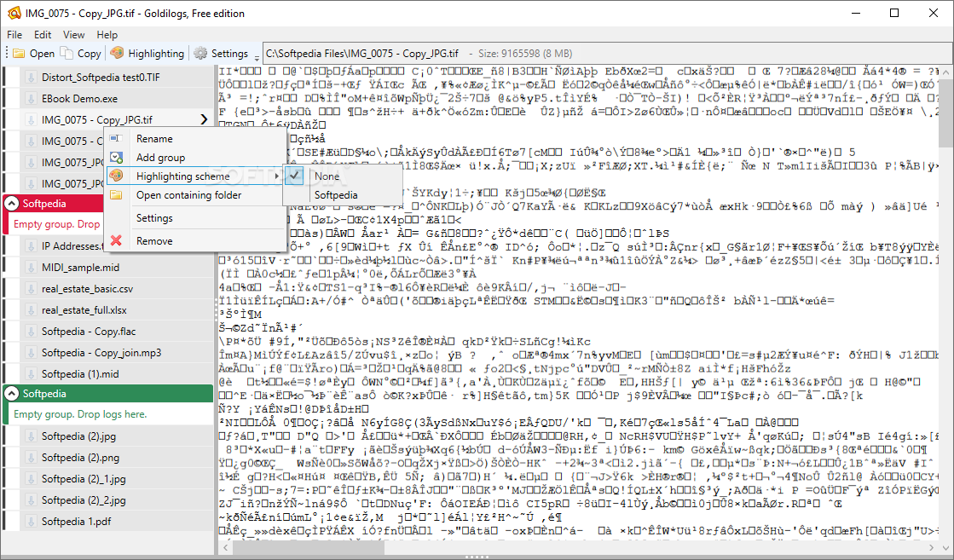
Task: Click the chevron next to IMG_0075 - Copy_JPG.tif
Action: [204, 120]
